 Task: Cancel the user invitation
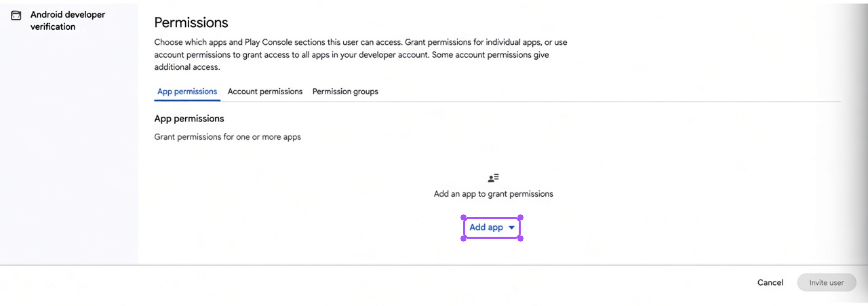[770, 282]
